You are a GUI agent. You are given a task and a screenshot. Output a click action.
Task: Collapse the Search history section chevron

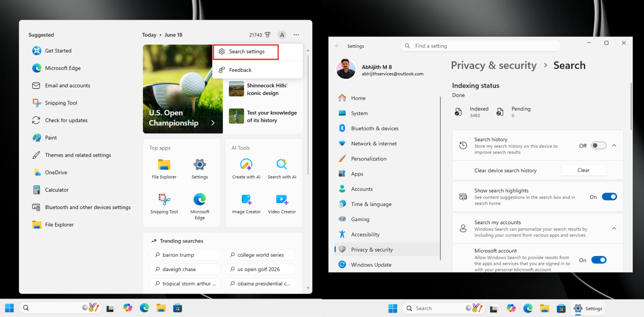pos(614,145)
